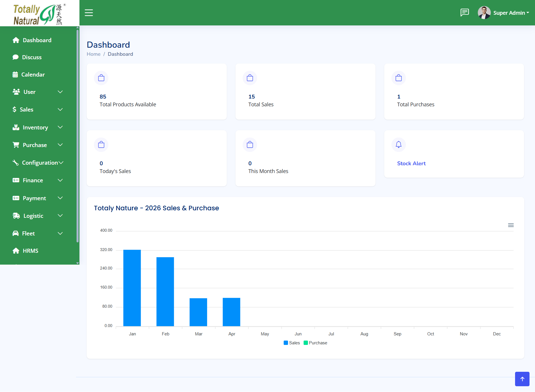535x392 pixels.
Task: Click the Payment card icon in sidebar
Action: pyautogui.click(x=16, y=198)
